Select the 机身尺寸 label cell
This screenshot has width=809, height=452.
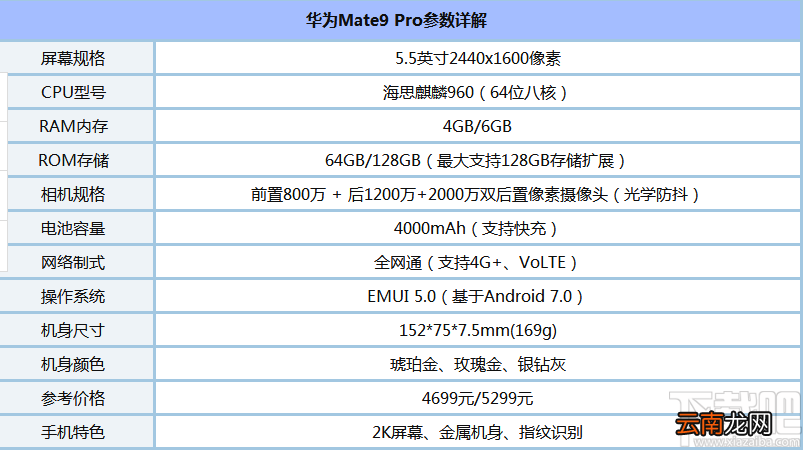pyautogui.click(x=76, y=331)
